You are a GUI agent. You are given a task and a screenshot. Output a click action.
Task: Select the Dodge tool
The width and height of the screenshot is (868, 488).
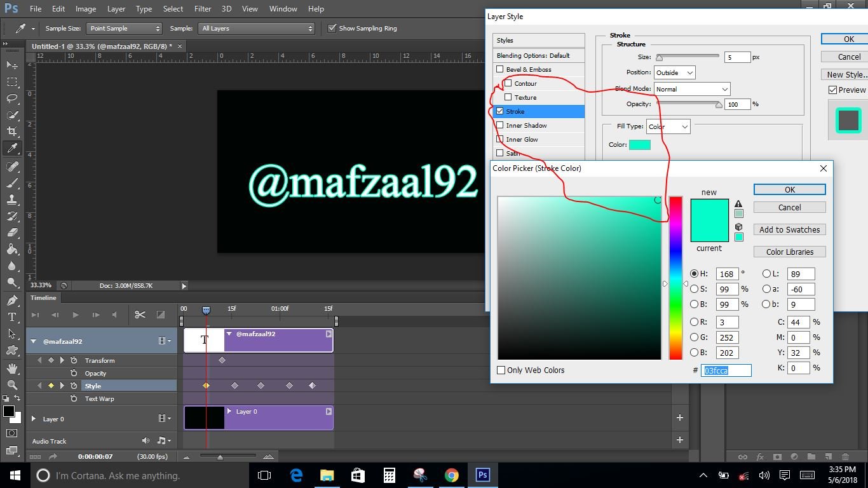pos(12,281)
